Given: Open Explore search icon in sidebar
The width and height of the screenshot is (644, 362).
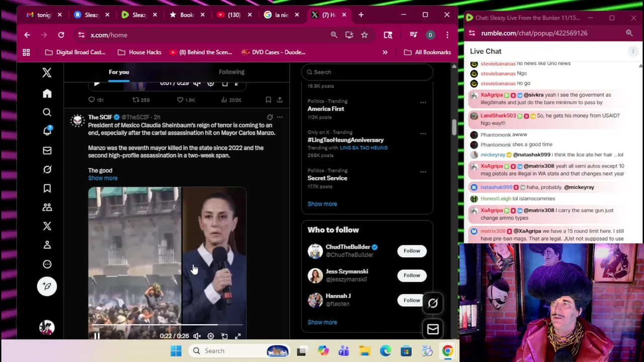Looking at the screenshot, I should pyautogui.click(x=47, y=112).
